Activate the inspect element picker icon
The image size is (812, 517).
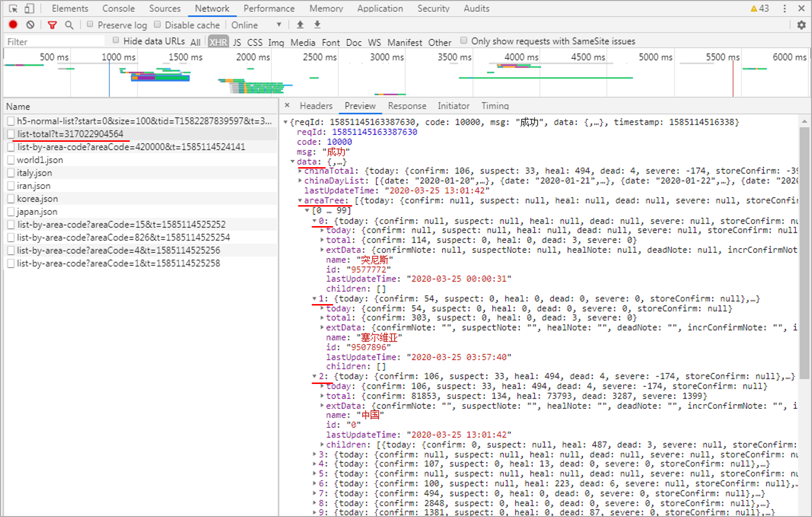[14, 8]
